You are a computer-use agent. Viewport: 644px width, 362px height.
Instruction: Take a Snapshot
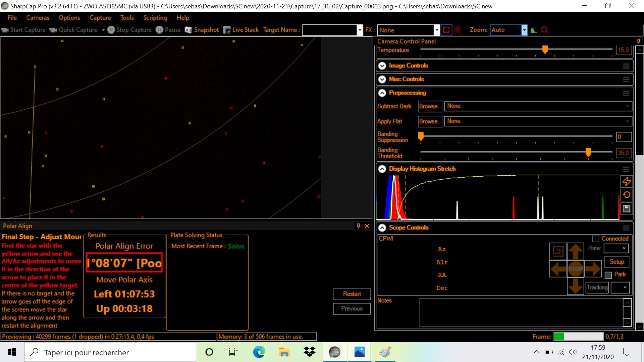[202, 30]
